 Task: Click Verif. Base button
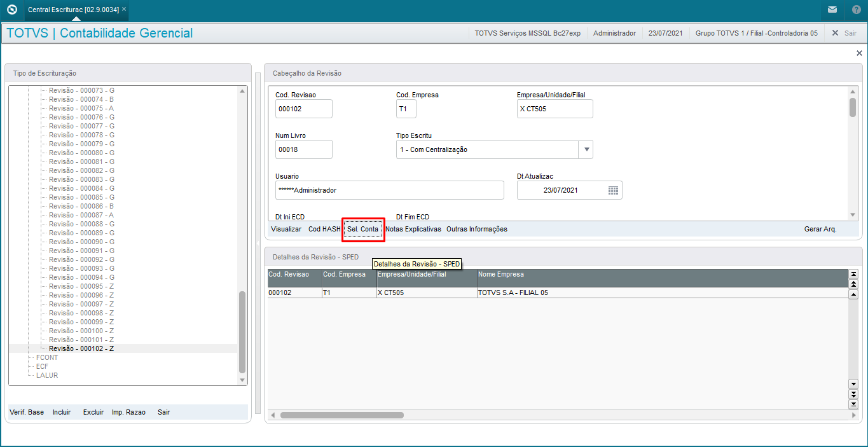click(27, 412)
